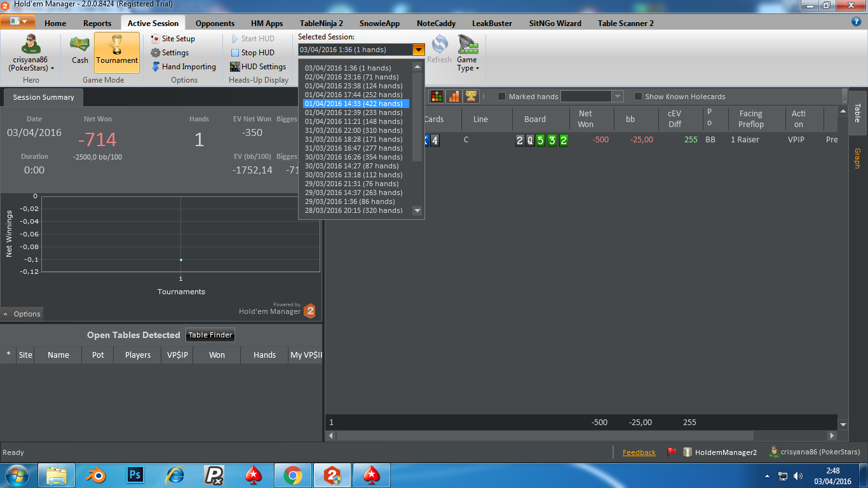Open the Feedback link
This screenshot has width=868, height=488.
click(x=639, y=452)
